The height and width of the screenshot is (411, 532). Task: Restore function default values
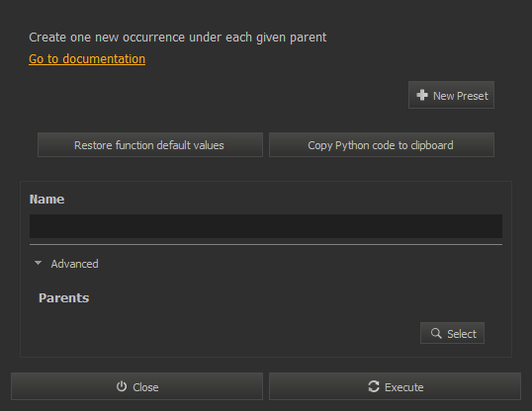tap(150, 145)
